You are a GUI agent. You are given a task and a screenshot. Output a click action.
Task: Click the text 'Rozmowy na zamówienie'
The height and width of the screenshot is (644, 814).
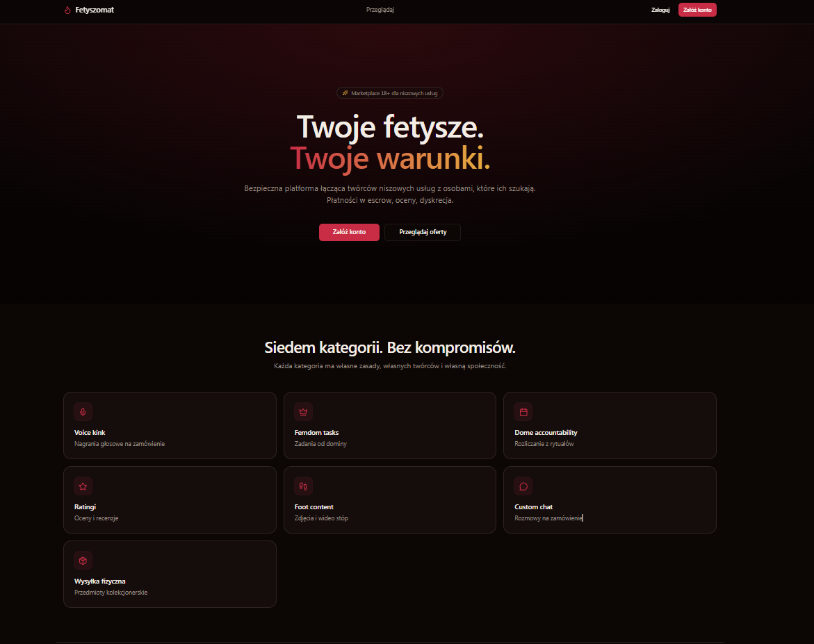click(548, 518)
